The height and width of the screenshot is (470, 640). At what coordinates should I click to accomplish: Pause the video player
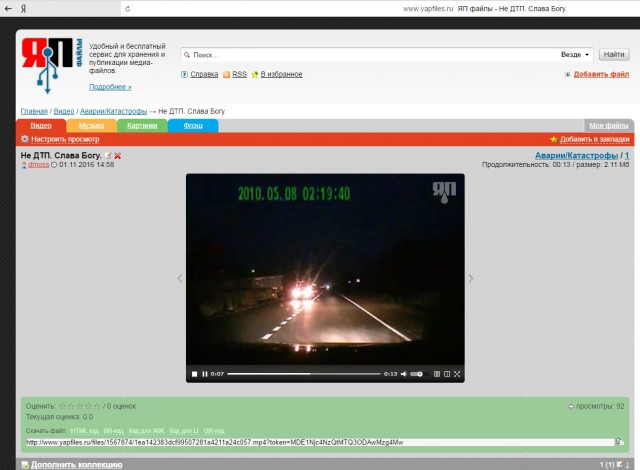click(205, 374)
